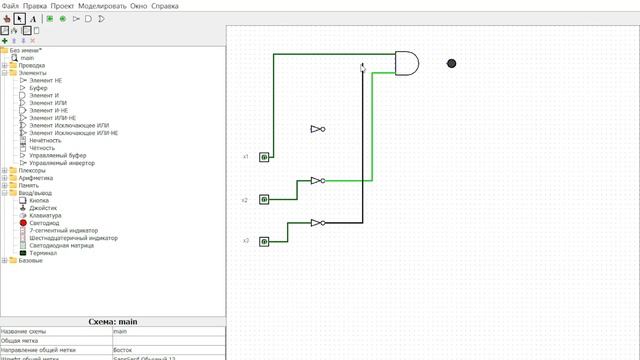640x360 pixels.
Task: Select the arrow Edit tool
Action: pyautogui.click(x=20, y=19)
